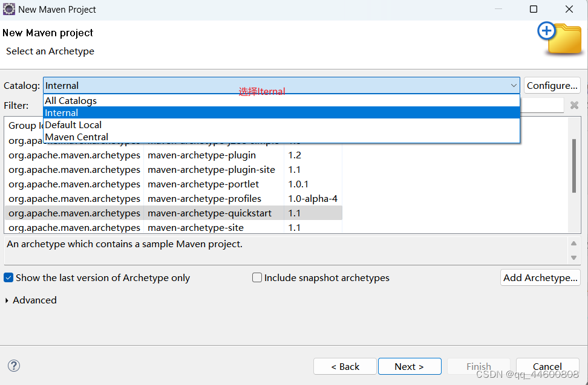Image resolution: width=588 pixels, height=385 pixels.
Task: Click version cell 1.0.1
Action: (313, 184)
